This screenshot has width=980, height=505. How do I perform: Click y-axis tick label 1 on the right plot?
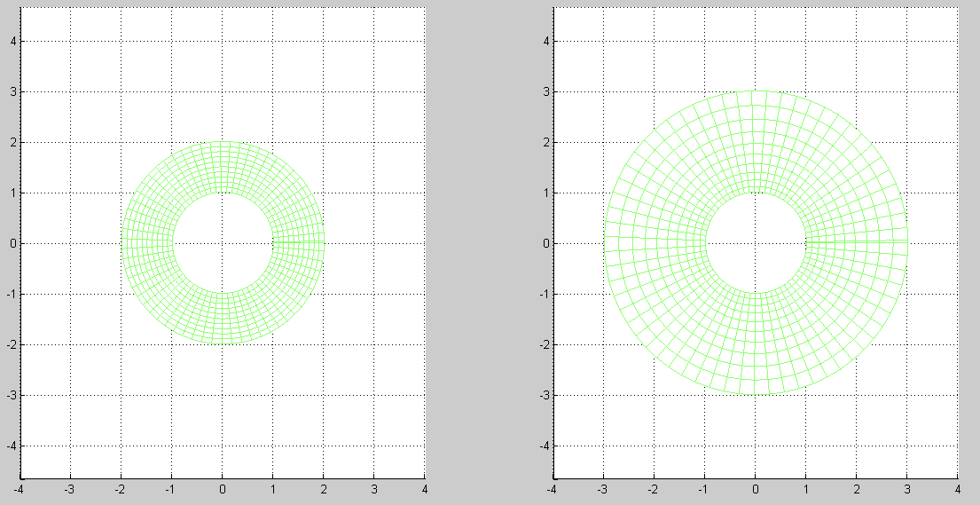click(545, 193)
